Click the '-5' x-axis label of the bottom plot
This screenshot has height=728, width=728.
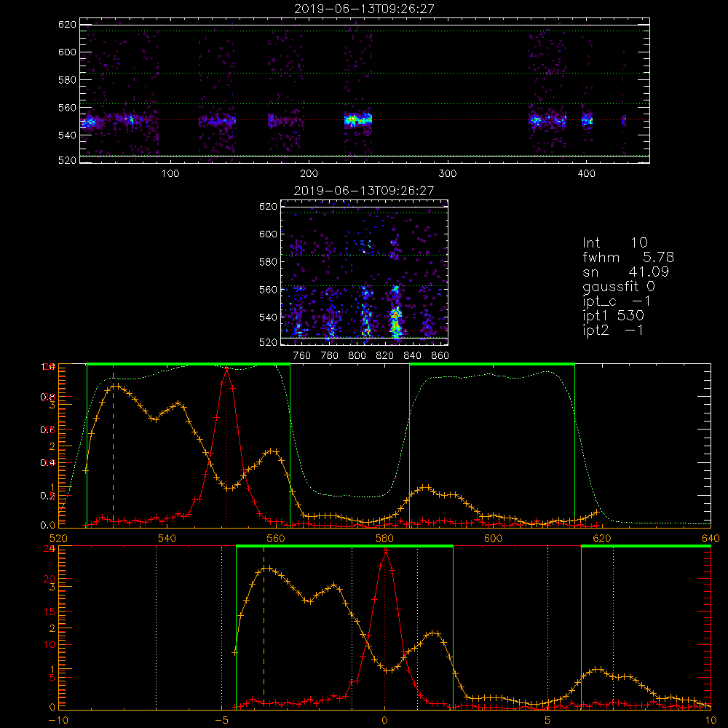[x=221, y=721]
